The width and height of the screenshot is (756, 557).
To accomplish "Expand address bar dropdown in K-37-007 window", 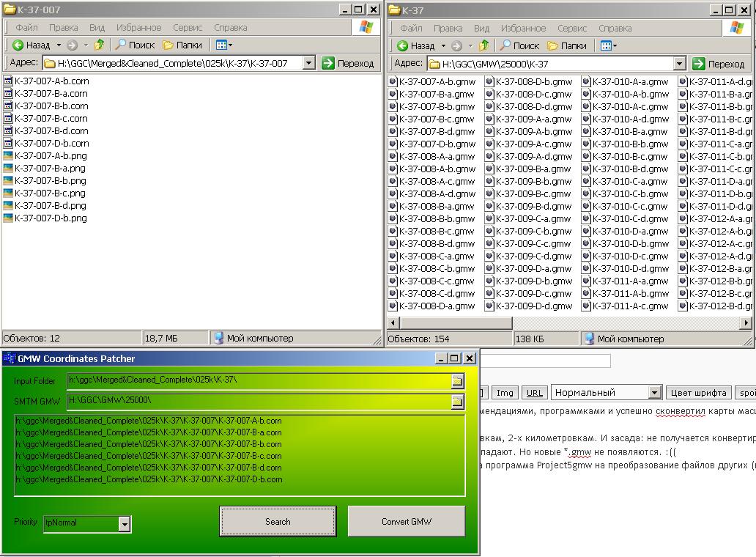I will point(308,64).
